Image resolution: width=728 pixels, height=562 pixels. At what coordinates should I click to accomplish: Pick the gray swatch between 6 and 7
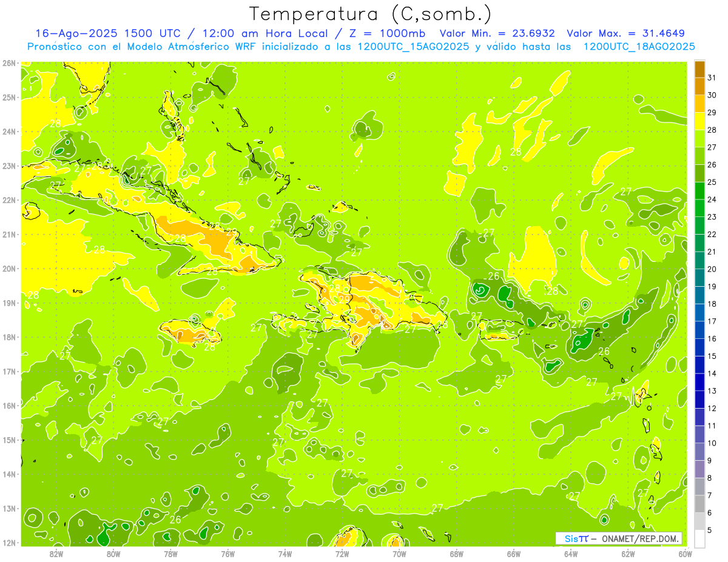coord(699,504)
